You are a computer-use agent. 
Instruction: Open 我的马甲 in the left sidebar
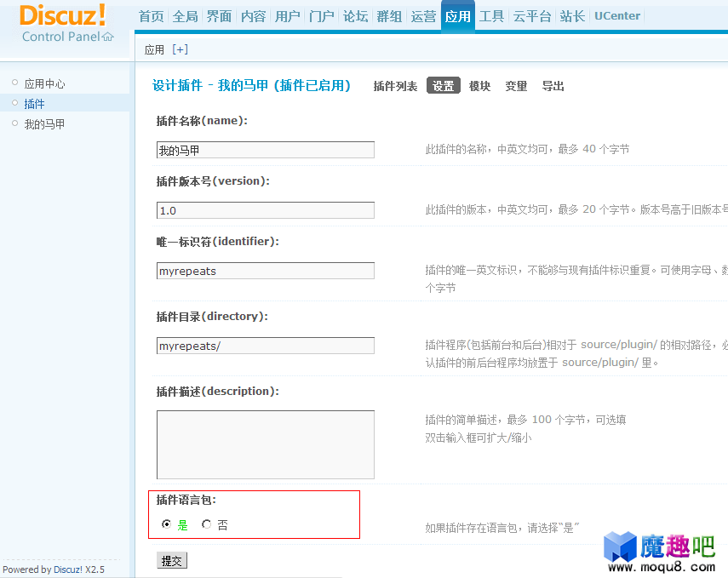[44, 124]
